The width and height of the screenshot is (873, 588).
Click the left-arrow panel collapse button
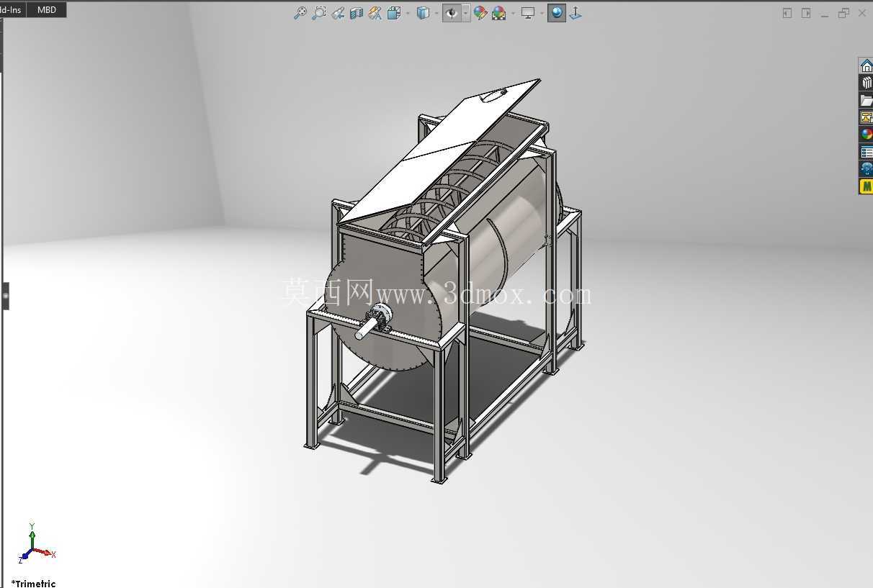tap(787, 13)
